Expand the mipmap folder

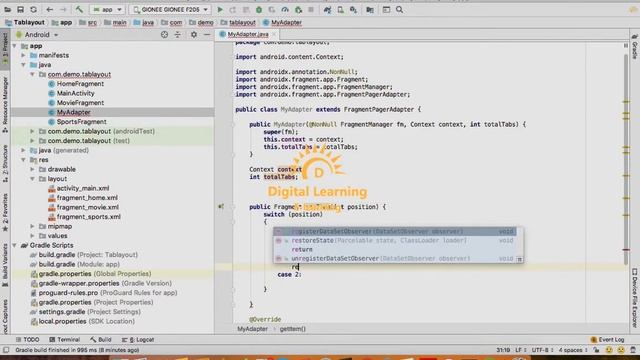[32, 226]
